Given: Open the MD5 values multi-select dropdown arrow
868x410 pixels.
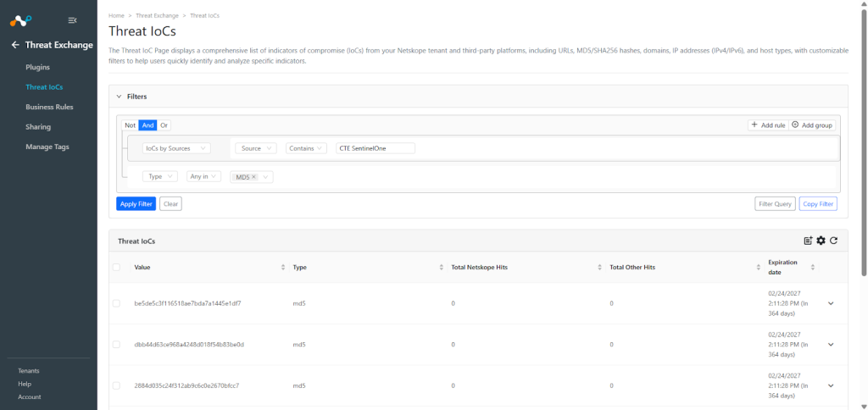Looking at the screenshot, I should coord(265,177).
